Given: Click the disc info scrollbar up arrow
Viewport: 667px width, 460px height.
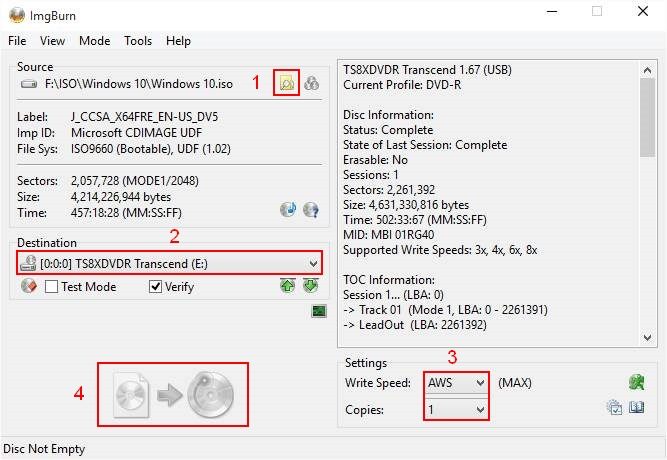Looking at the screenshot, I should coord(647,70).
